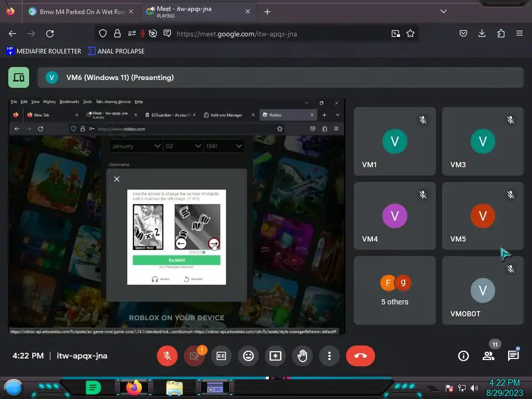Show the people panel
Image resolution: width=532 pixels, height=399 pixels.
488,356
